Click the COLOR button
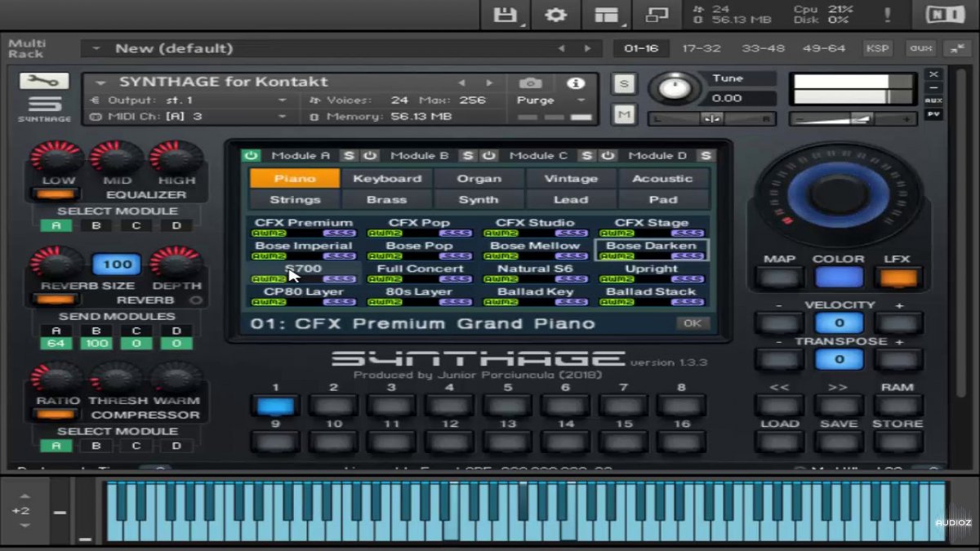980x551 pixels. [x=839, y=278]
